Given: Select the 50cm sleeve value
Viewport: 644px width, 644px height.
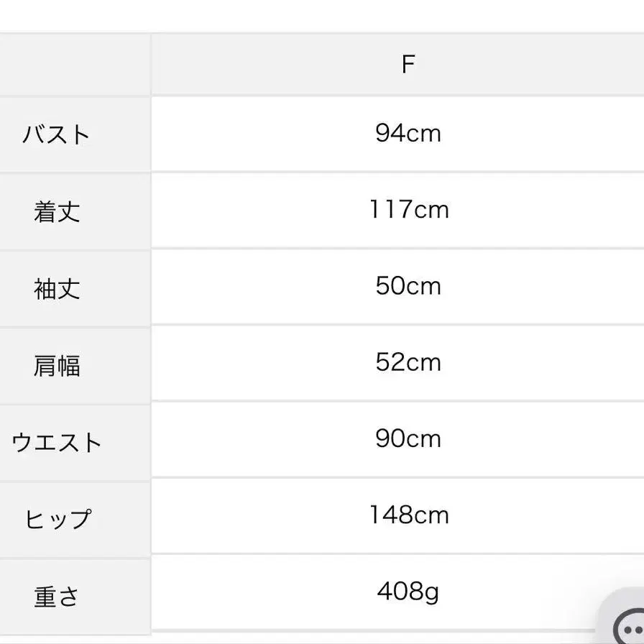Looking at the screenshot, I should pos(408,286).
